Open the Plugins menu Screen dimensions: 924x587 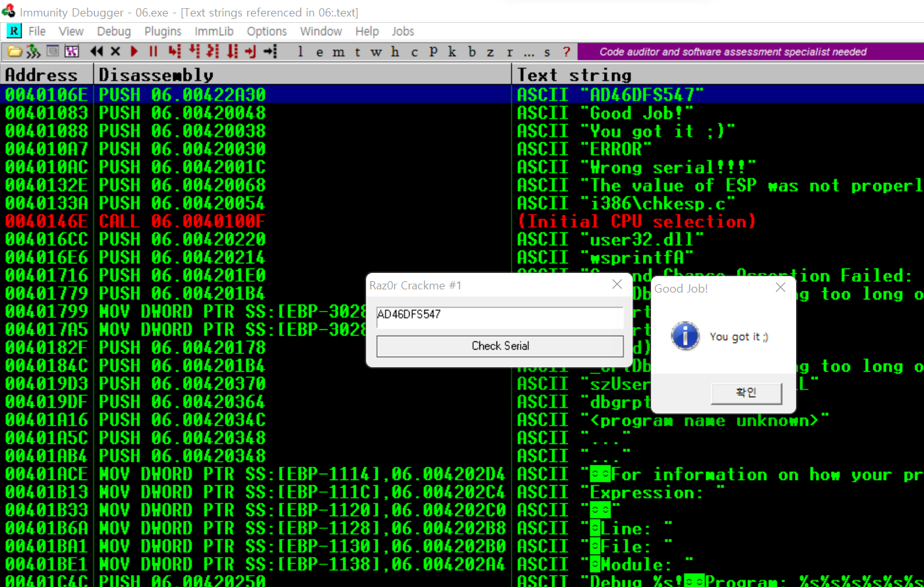(163, 31)
